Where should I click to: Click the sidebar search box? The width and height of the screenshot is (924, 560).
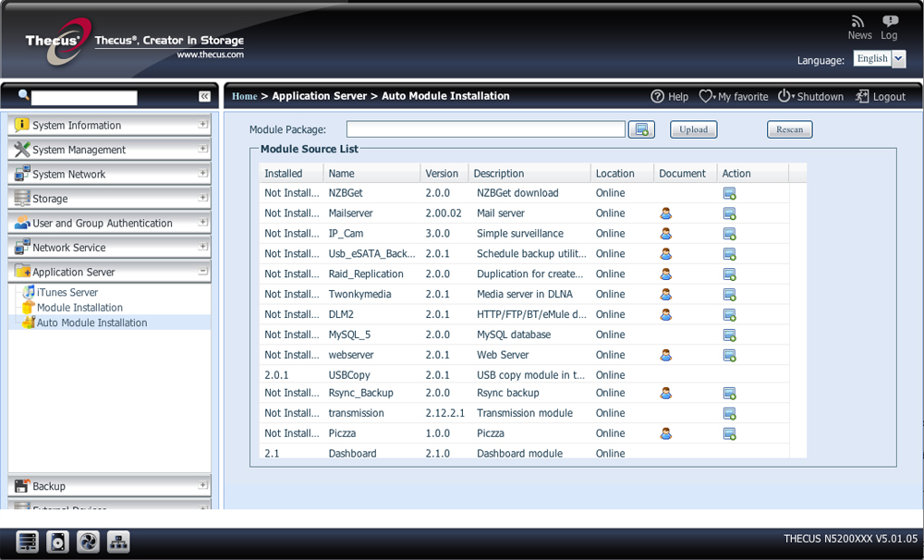pos(84,97)
